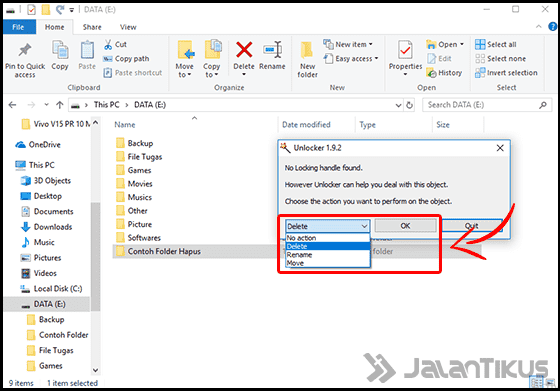Choose Move in Unlocker list

tap(328, 263)
